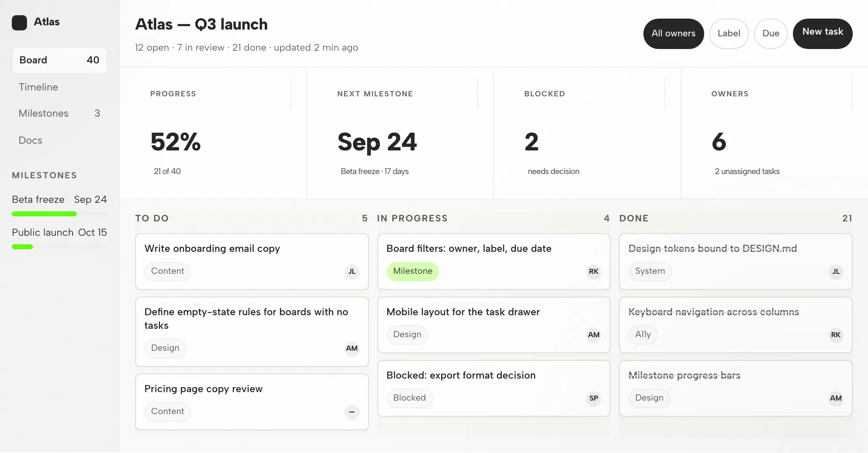Select the green Milestone label tag
Screen dimensions: 868x453
click(412, 271)
